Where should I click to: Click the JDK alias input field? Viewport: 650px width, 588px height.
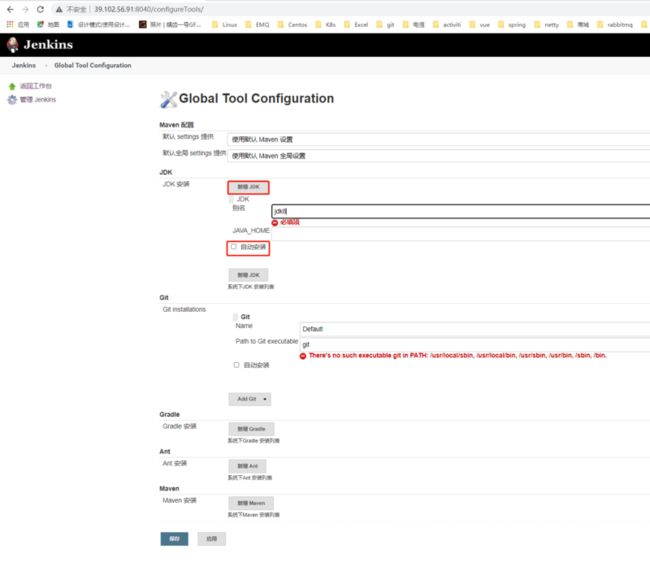coord(461,211)
